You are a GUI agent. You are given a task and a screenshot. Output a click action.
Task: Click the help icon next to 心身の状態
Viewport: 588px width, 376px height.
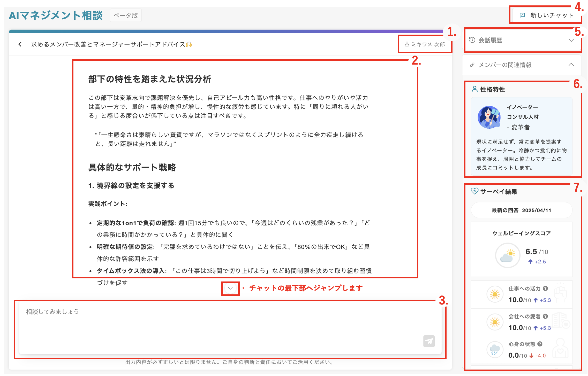point(540,344)
